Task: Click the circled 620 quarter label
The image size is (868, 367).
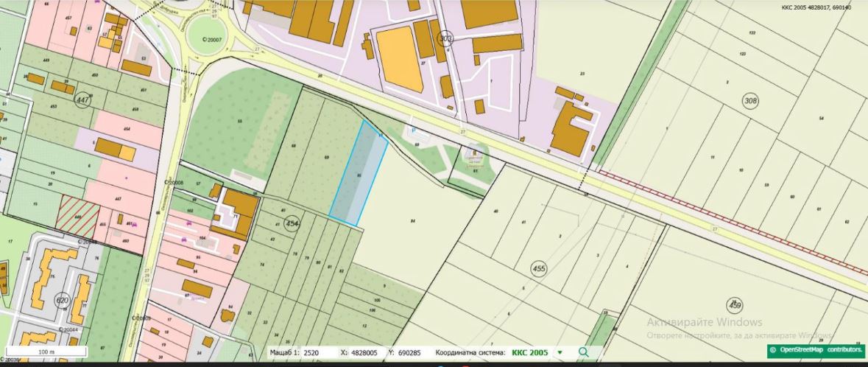Action: point(63,300)
